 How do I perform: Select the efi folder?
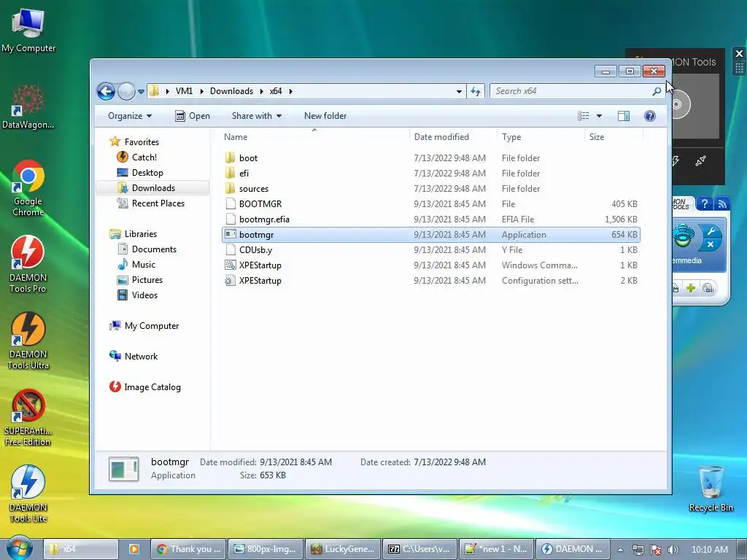click(430, 174)
